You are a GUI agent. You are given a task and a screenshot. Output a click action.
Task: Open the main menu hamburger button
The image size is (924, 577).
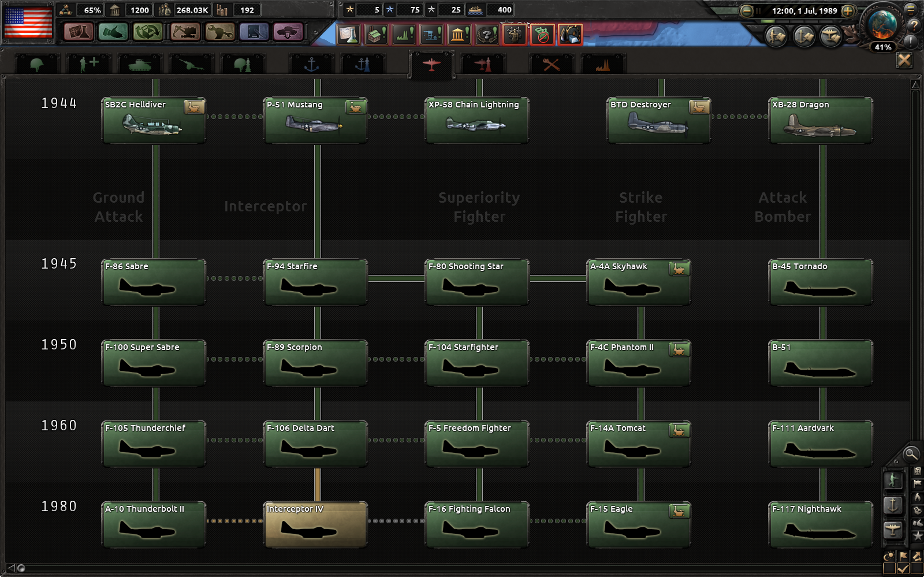911,9
